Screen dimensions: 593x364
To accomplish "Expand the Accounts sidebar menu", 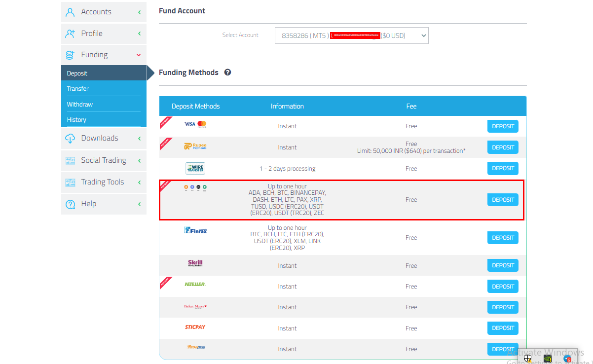I will coord(104,12).
